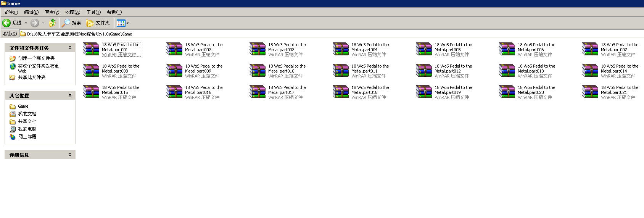This screenshot has height=218, width=644.
Task: Open the Tools (工具) menu
Action: click(93, 12)
